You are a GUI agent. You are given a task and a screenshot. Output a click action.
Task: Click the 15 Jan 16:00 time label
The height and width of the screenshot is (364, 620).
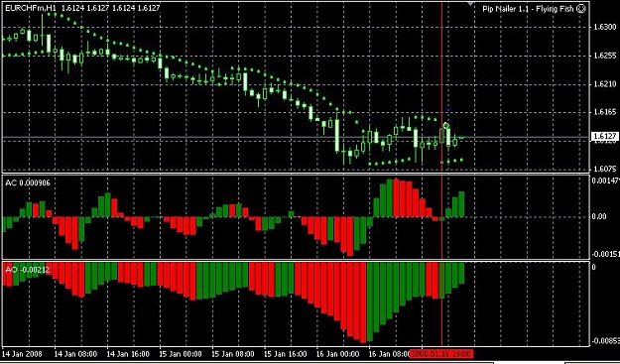[x=285, y=354]
